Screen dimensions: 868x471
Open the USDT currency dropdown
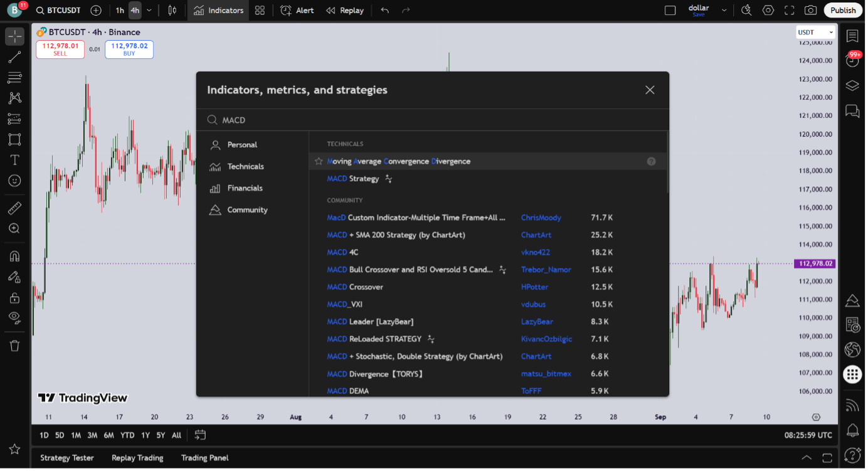pos(815,32)
